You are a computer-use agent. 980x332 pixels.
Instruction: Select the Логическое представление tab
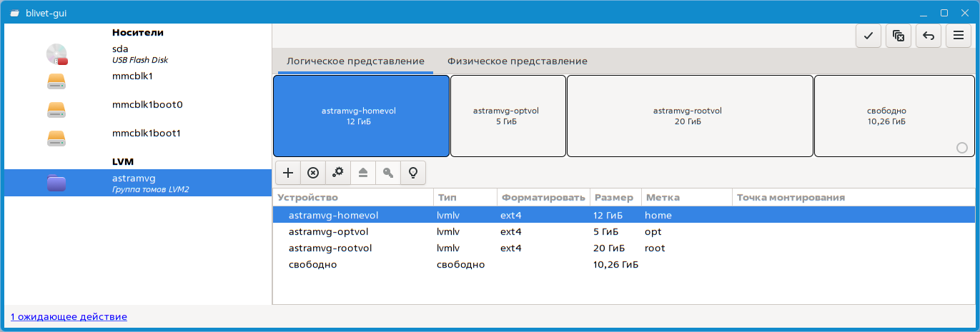[355, 61]
